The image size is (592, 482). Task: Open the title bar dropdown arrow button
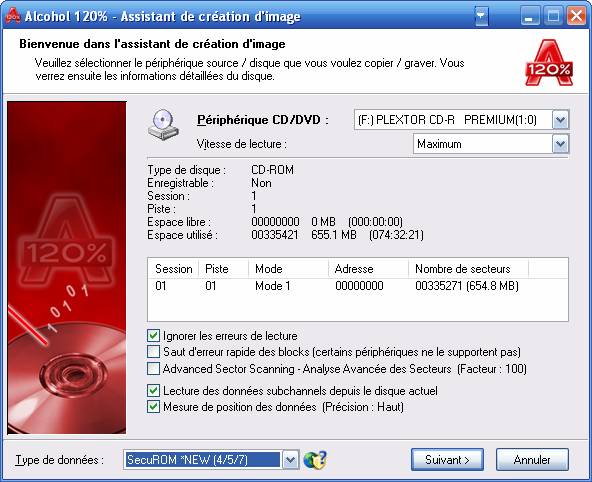(481, 16)
